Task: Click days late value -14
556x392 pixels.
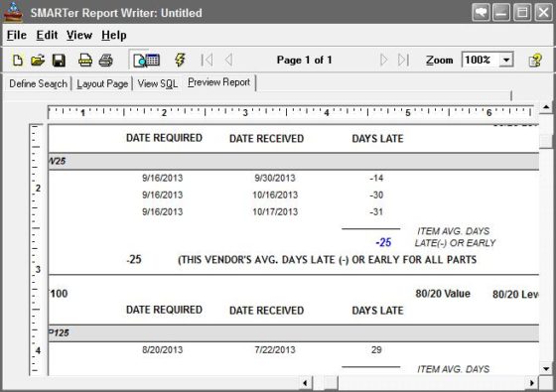Action: (x=376, y=178)
